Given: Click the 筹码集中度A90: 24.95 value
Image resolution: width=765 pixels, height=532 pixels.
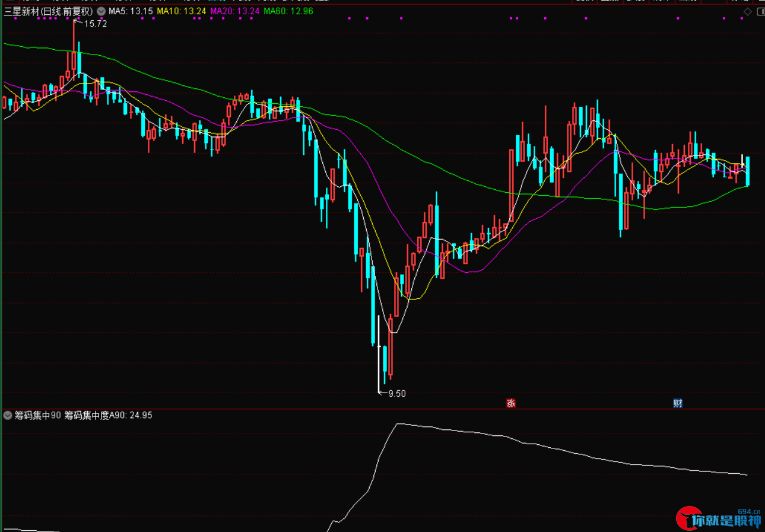Looking at the screenshot, I should tap(108, 415).
